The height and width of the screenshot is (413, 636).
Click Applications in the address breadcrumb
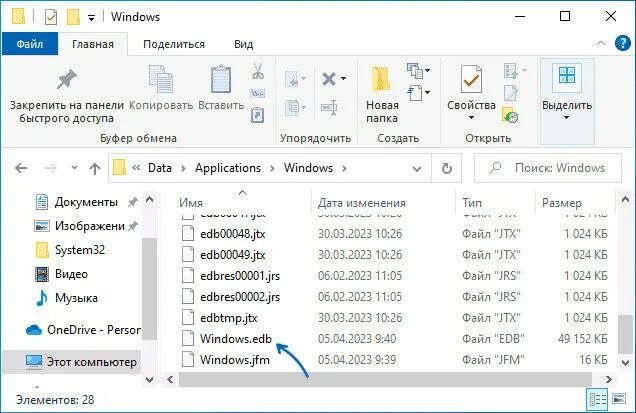[x=228, y=168]
